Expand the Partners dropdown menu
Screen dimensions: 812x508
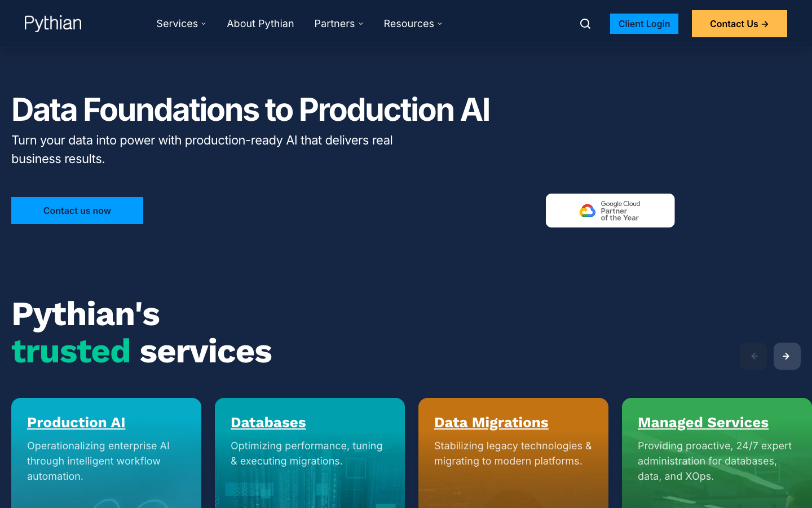pos(339,24)
